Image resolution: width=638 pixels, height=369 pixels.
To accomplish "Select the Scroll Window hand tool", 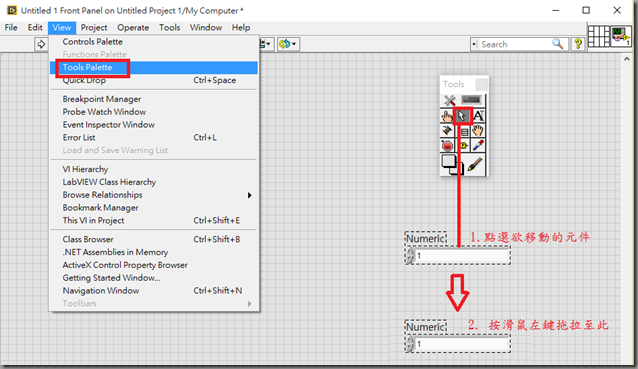I will pos(478,131).
